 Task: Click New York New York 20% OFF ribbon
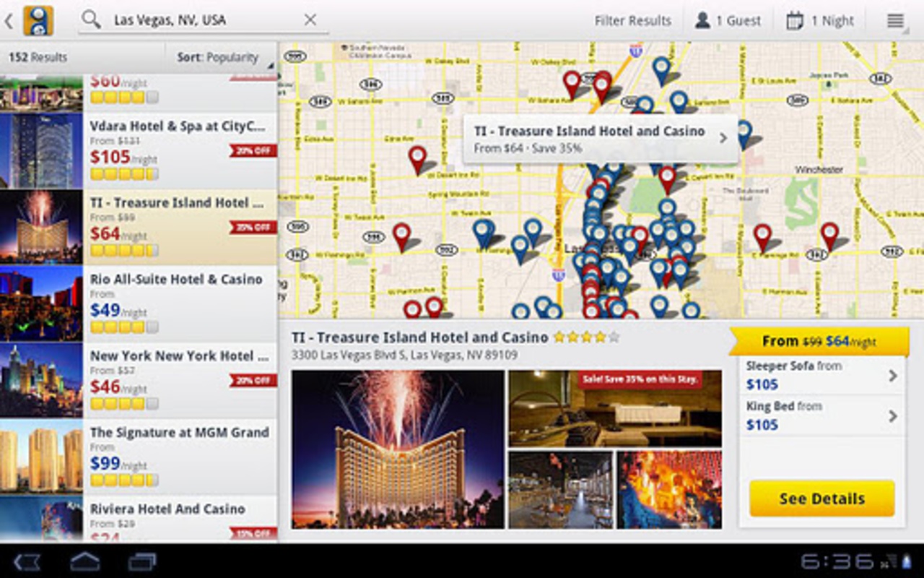[253, 380]
